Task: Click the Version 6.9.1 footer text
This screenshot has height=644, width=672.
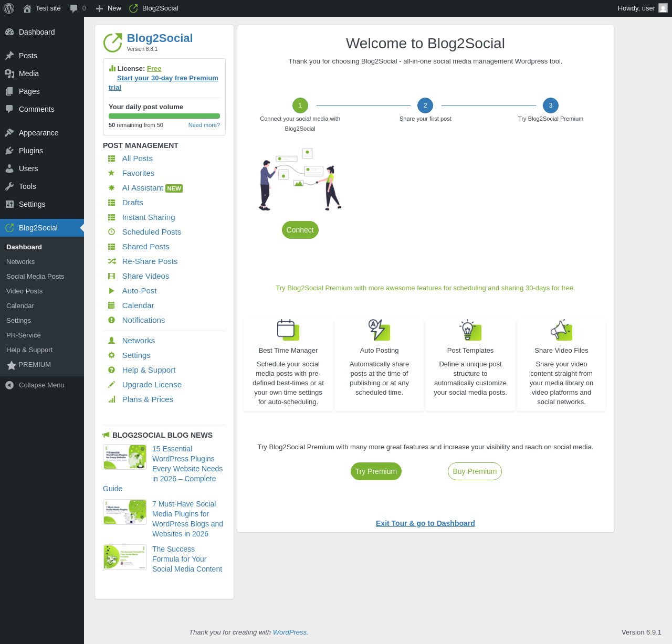Action: tap(642, 632)
